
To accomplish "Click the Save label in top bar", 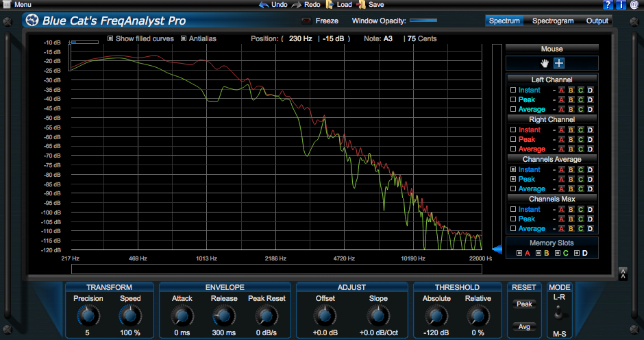I will click(376, 5).
